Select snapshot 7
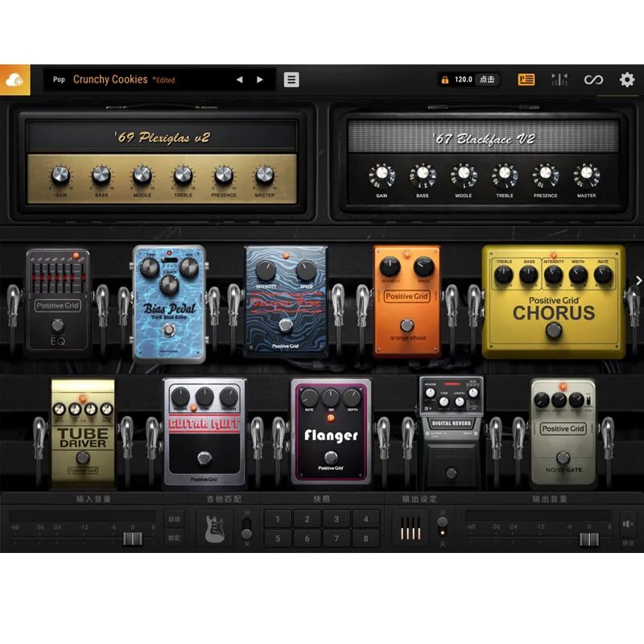The image size is (644, 644). (x=336, y=538)
